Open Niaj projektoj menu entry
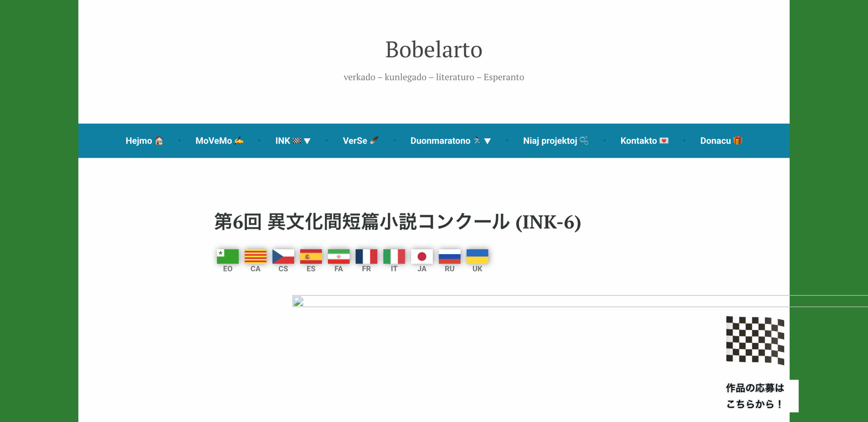The width and height of the screenshot is (868, 422). point(555,141)
